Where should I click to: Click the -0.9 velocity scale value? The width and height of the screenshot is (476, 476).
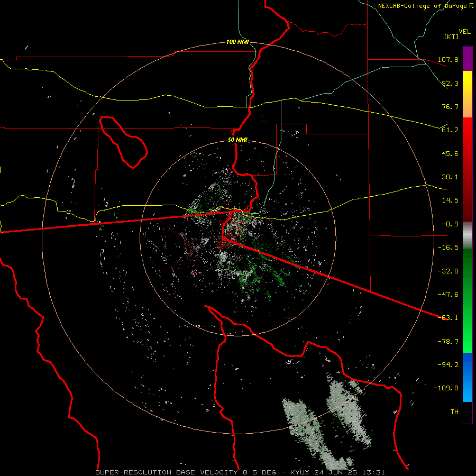tap(450, 224)
